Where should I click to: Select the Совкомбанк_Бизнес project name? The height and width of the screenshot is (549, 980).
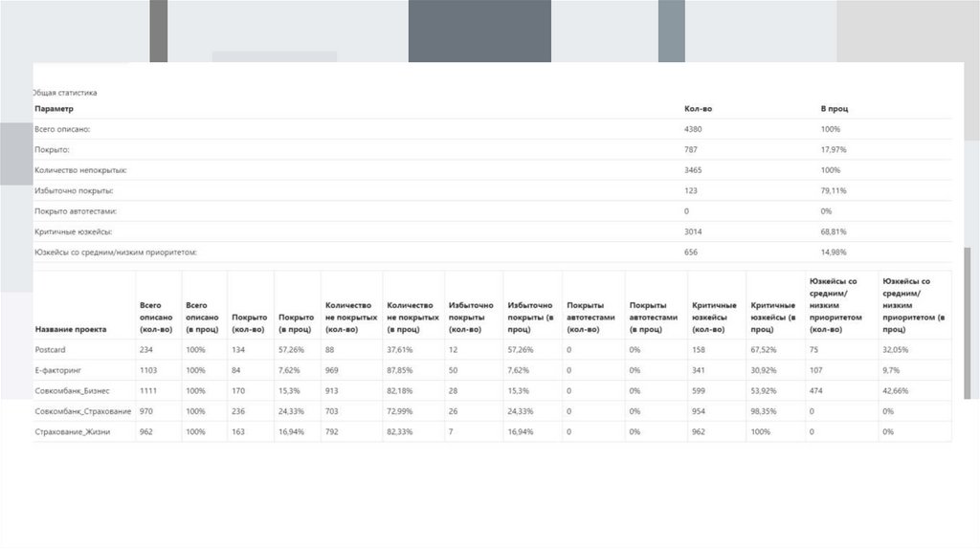73,390
